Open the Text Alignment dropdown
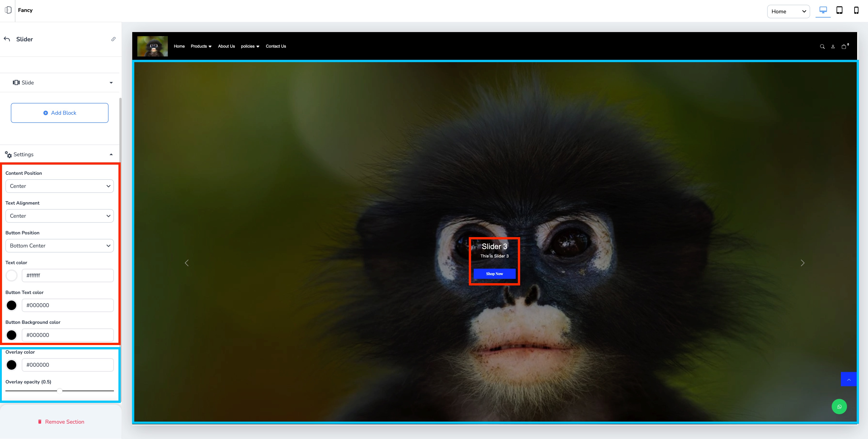The height and width of the screenshot is (439, 868). (60, 216)
